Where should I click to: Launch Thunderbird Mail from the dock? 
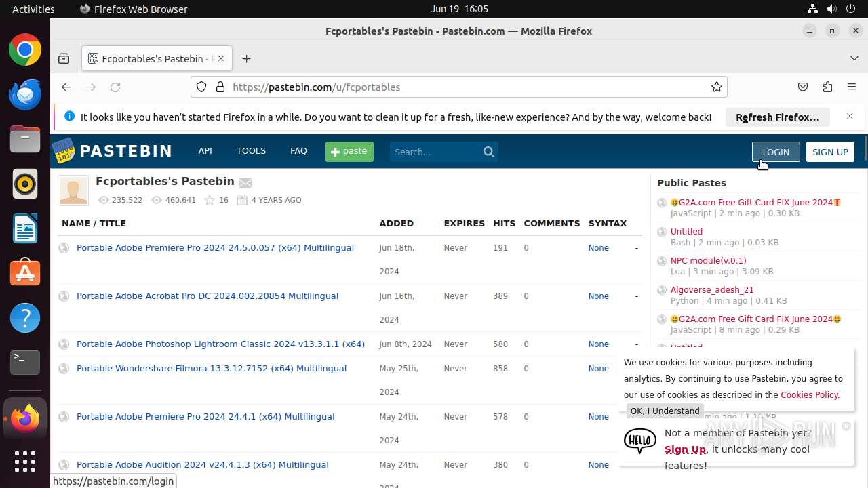pos(25,94)
